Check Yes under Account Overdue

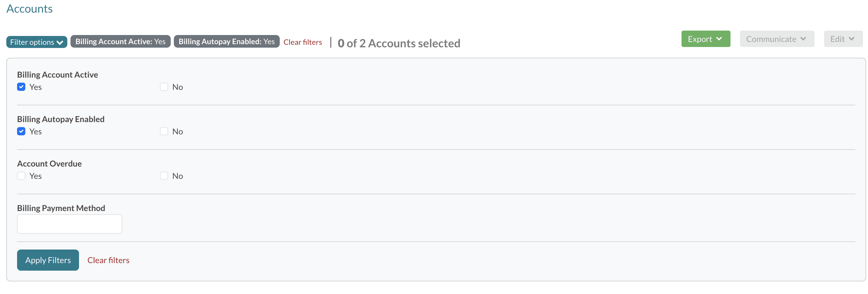pos(21,176)
